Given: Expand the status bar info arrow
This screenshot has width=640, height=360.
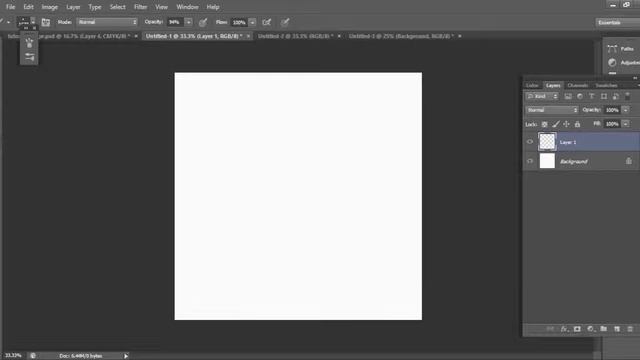Looking at the screenshot, I should point(126,356).
